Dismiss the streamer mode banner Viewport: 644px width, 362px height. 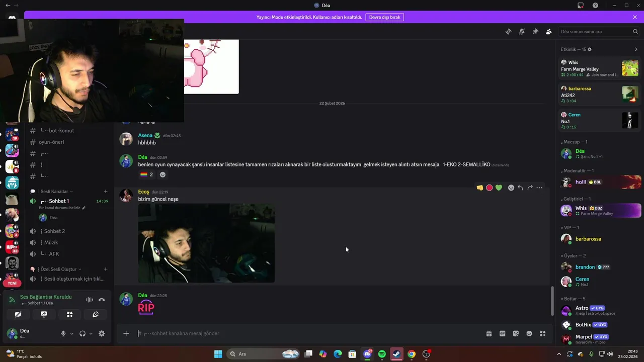(635, 17)
